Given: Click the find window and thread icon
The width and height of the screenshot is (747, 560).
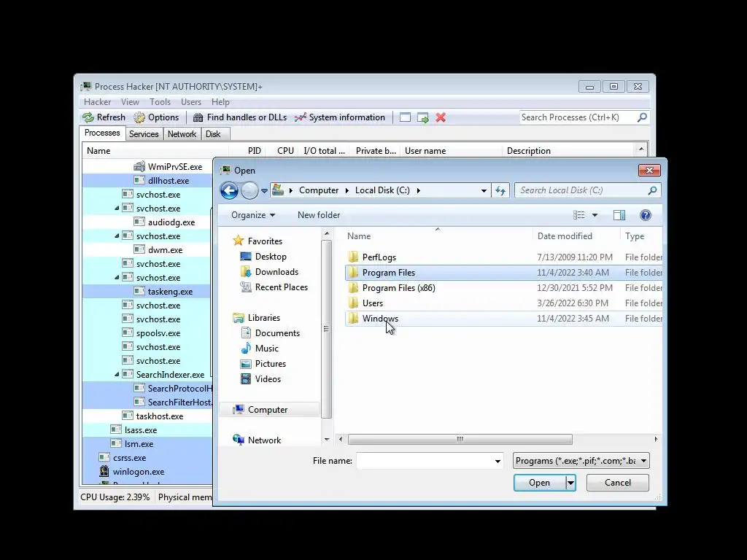Looking at the screenshot, I should (423, 117).
